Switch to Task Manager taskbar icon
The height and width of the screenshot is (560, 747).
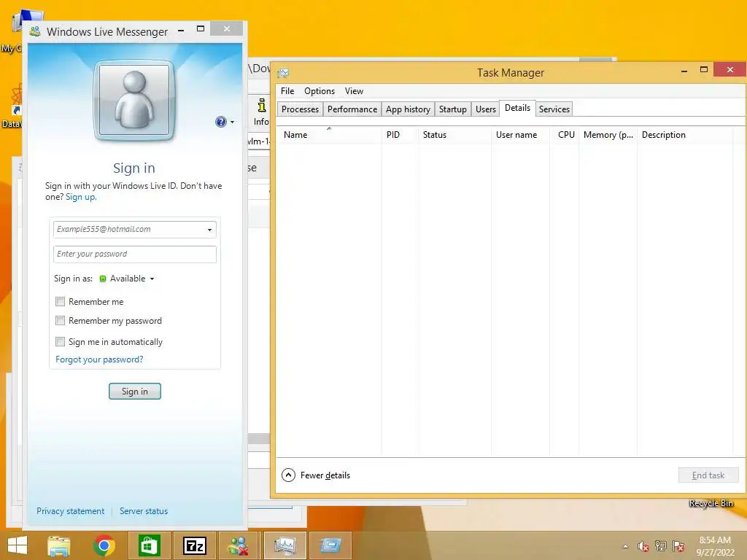point(285,545)
